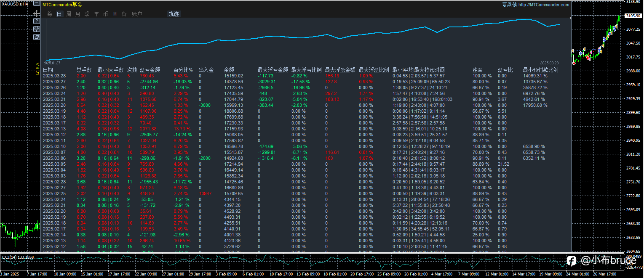Screen dimensions: 644x278
Task: Click the -2744.86 loss amount cell
Action: pyautogui.click(x=149, y=82)
